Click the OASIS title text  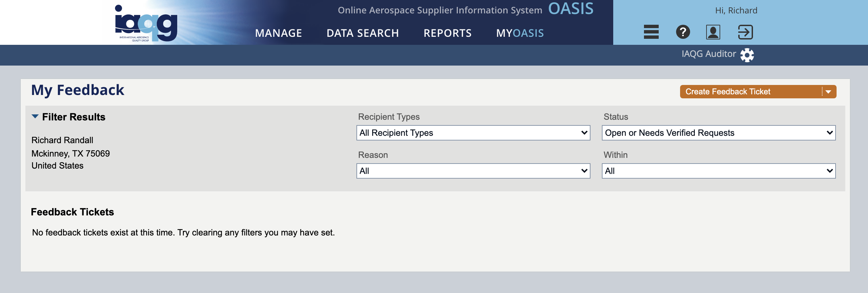coord(570,9)
